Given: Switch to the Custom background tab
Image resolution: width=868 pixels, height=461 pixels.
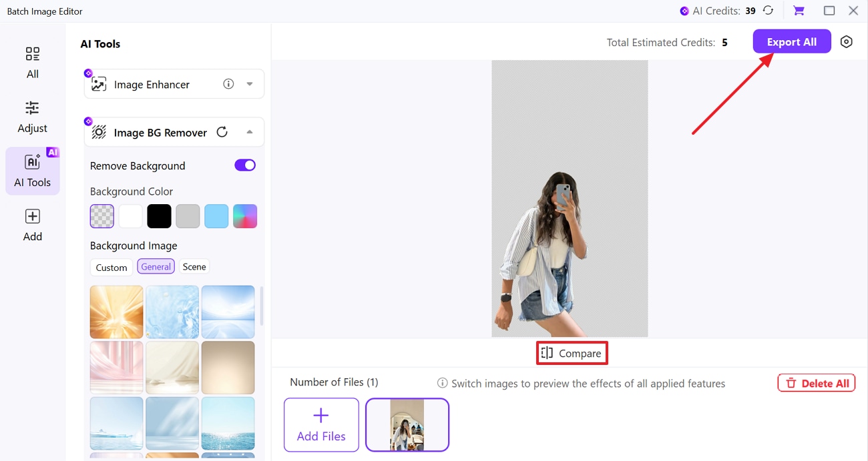Looking at the screenshot, I should click(x=112, y=268).
